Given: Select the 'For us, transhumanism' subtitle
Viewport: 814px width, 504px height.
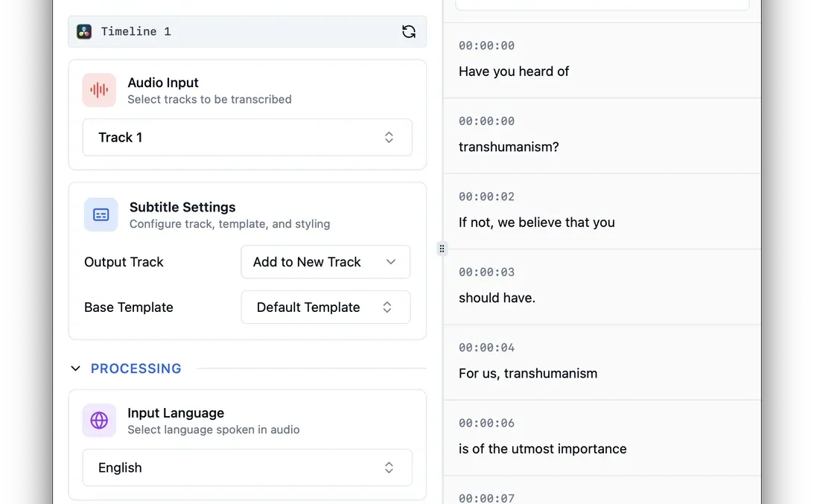Looking at the screenshot, I should [528, 373].
